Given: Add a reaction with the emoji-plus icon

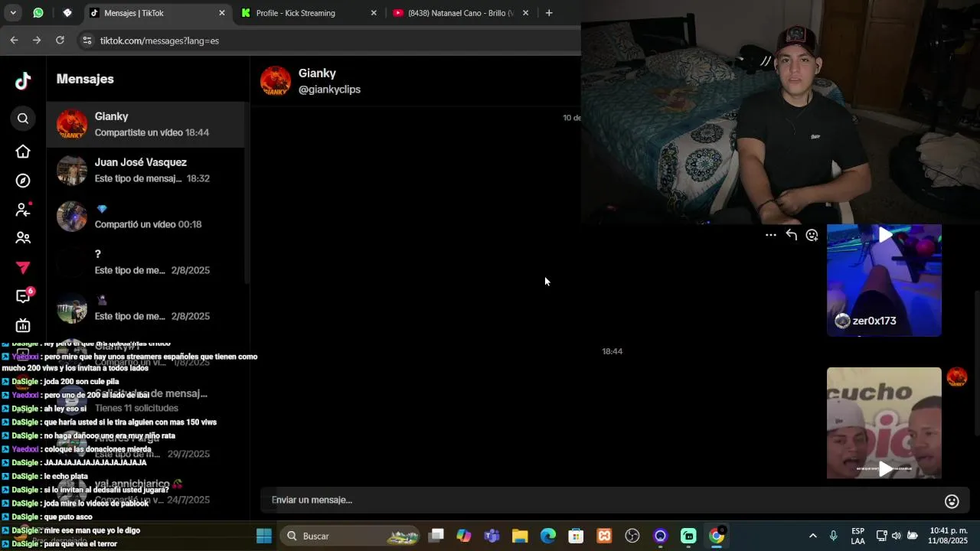Looking at the screenshot, I should pos(812,235).
